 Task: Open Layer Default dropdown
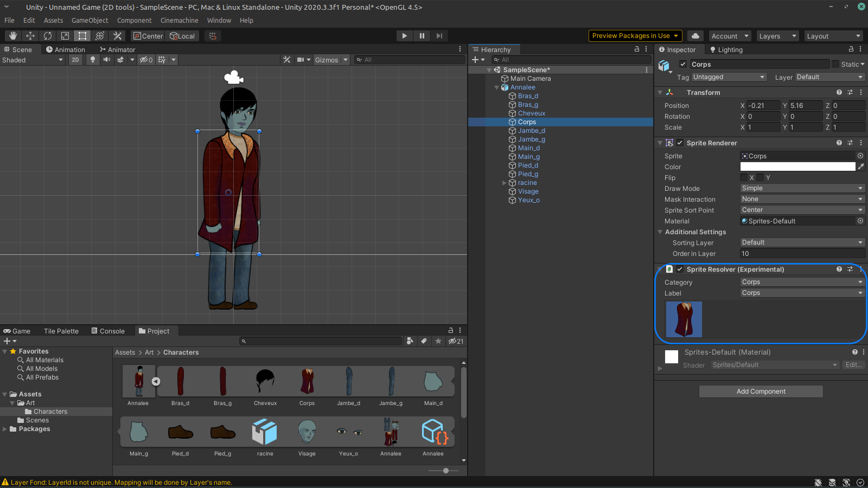(830, 77)
